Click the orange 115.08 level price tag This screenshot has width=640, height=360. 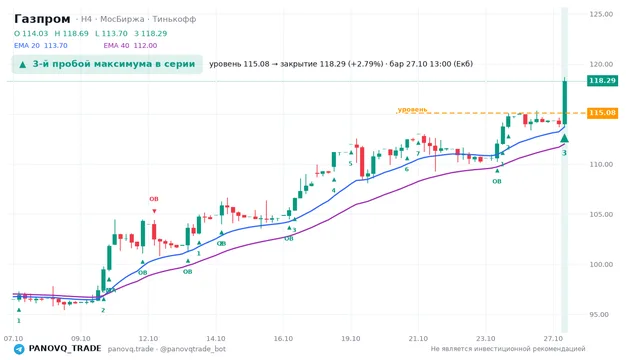(x=602, y=113)
